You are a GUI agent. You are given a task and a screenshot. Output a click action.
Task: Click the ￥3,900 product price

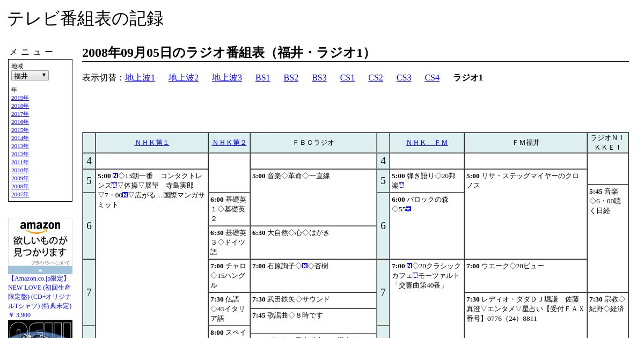pyautogui.click(x=19, y=315)
